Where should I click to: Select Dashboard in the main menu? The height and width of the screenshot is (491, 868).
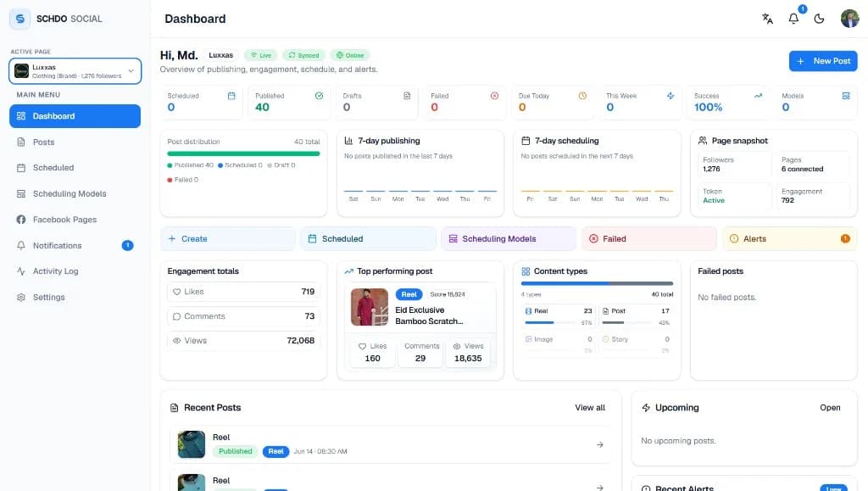75,116
